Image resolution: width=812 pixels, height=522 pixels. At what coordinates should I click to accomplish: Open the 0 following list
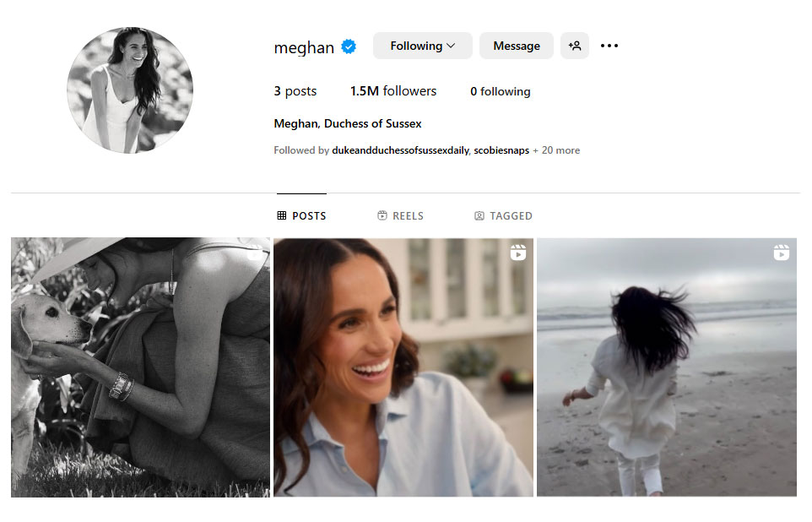tap(501, 92)
